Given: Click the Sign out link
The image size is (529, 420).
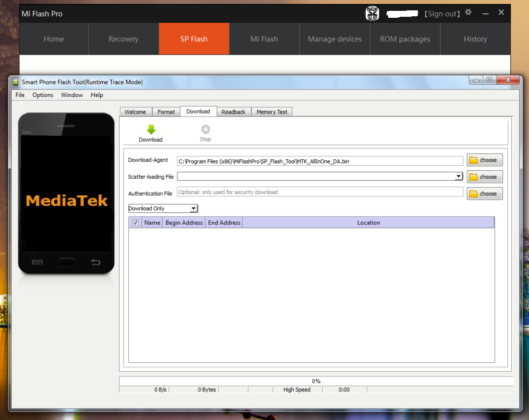Looking at the screenshot, I should pos(442,14).
